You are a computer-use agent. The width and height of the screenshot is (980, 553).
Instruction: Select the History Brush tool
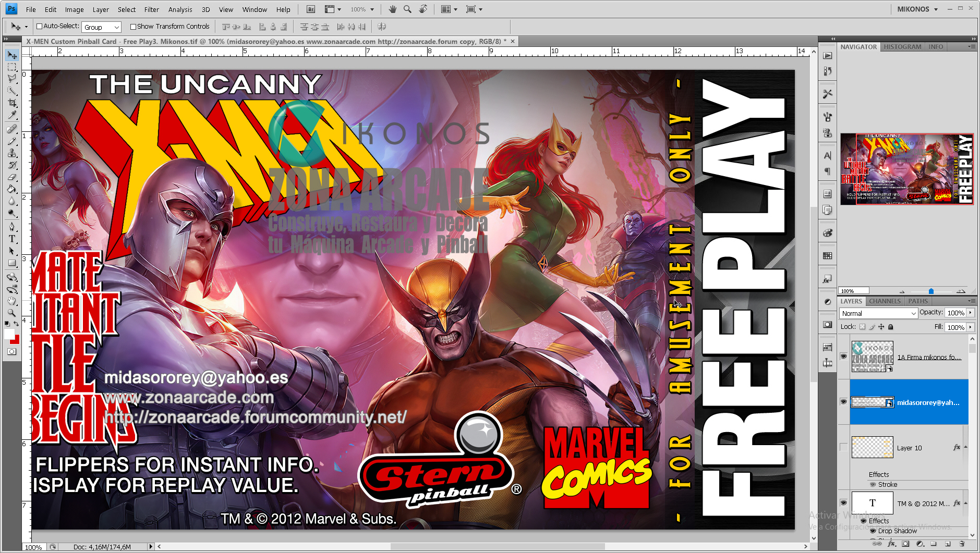click(12, 165)
